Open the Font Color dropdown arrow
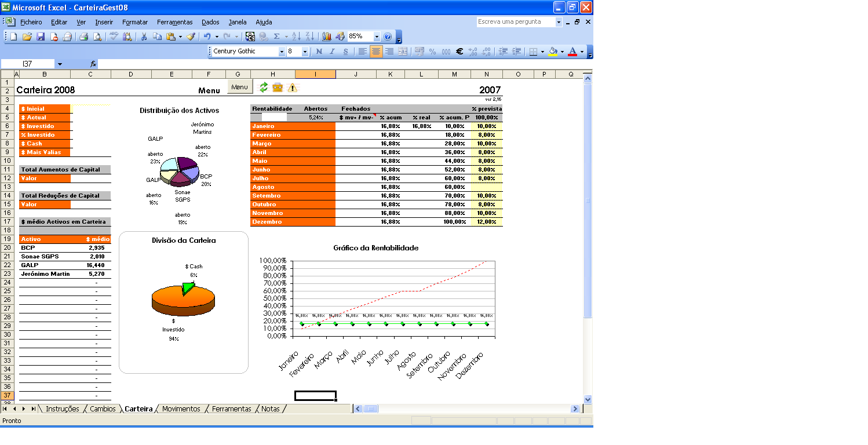This screenshot has width=868, height=445. tap(582, 52)
